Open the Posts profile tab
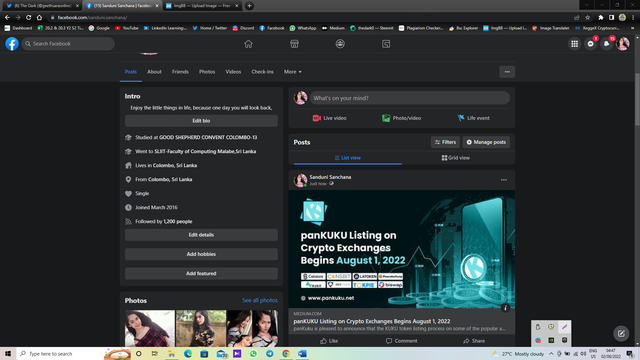This screenshot has width=640, height=360. coord(131,72)
